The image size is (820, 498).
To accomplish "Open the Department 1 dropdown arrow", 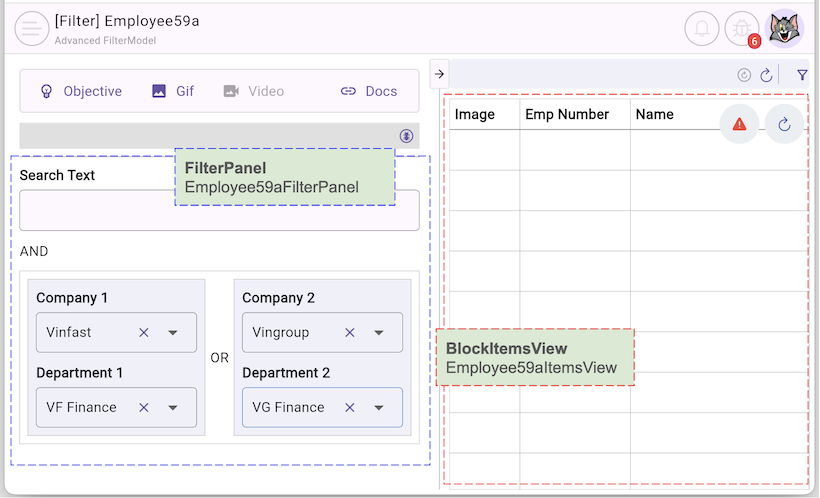I will point(172,408).
